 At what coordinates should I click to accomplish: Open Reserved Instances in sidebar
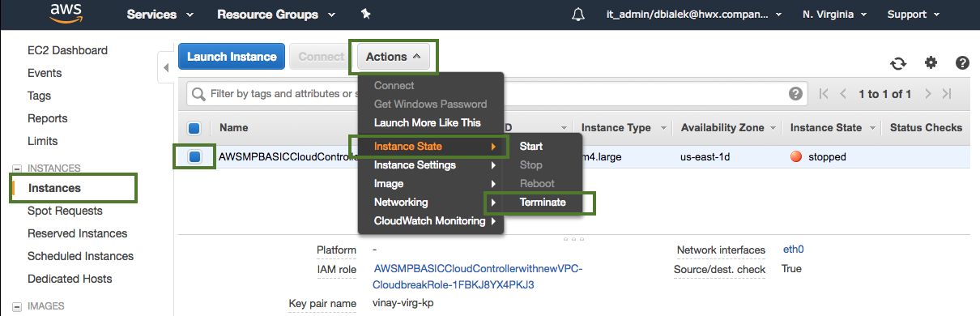tap(77, 233)
